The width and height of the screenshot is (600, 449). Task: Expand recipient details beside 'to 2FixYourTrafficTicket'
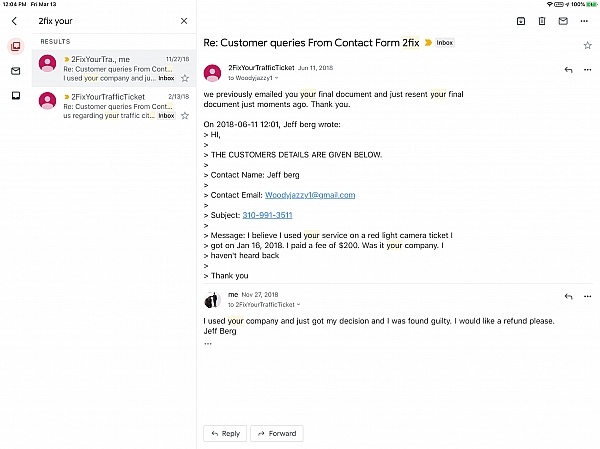(x=298, y=304)
